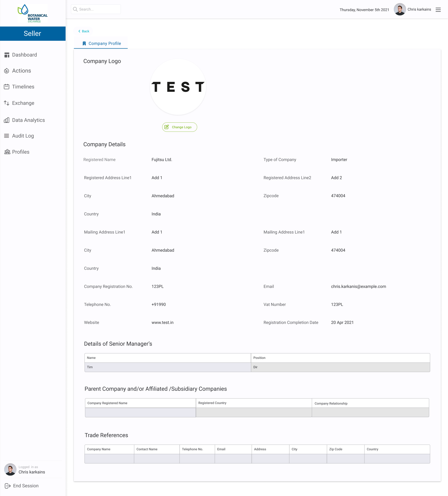
Task: Click the Botanical Water Exchange logo
Action: pos(33,13)
